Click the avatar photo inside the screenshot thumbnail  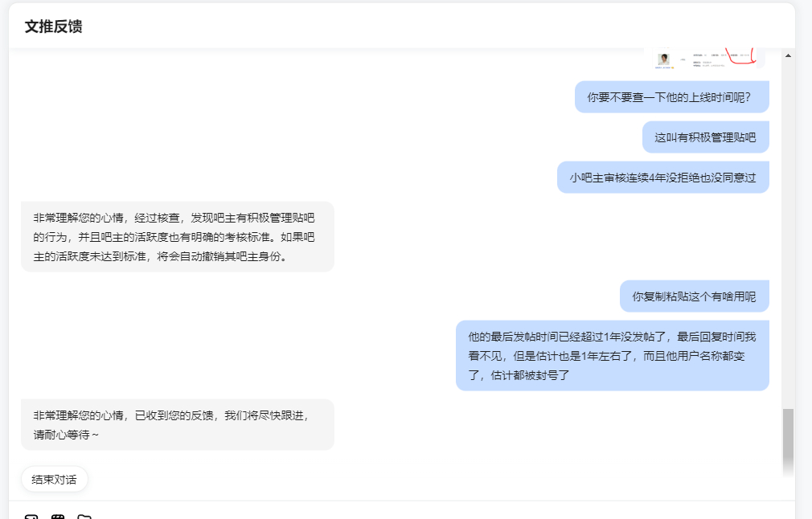[664, 59]
